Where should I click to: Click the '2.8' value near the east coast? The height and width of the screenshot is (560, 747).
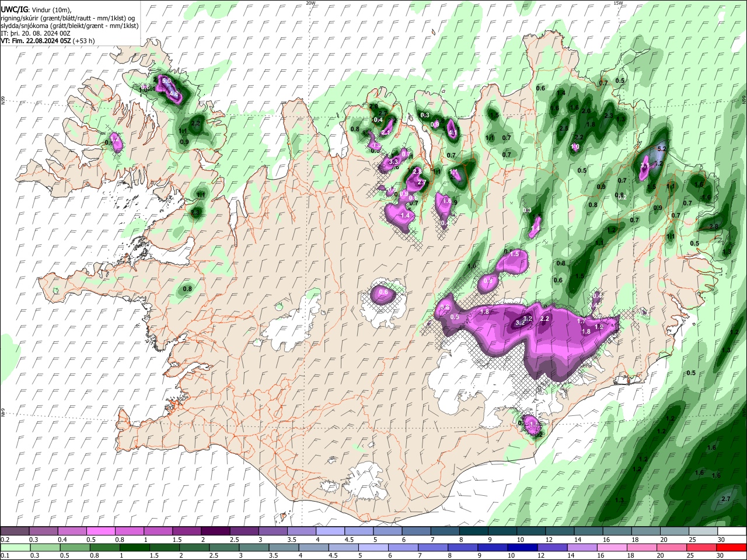pos(713,227)
